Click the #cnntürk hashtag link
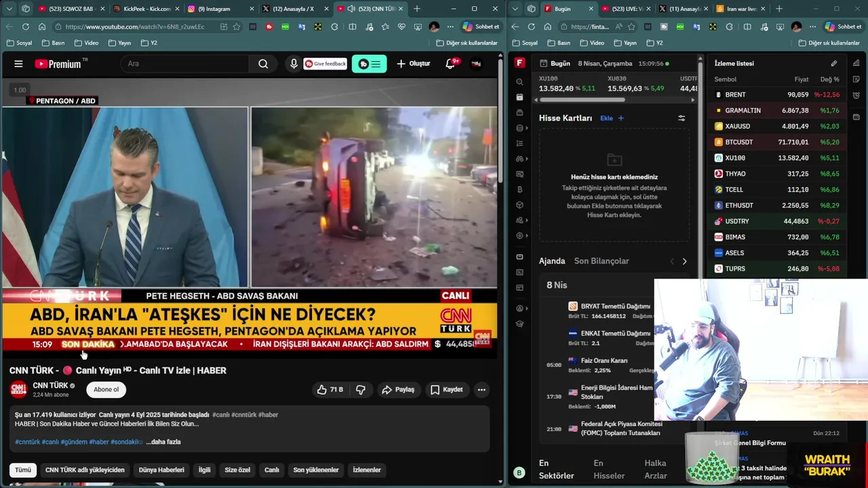Image resolution: width=868 pixels, height=488 pixels. pyautogui.click(x=27, y=442)
